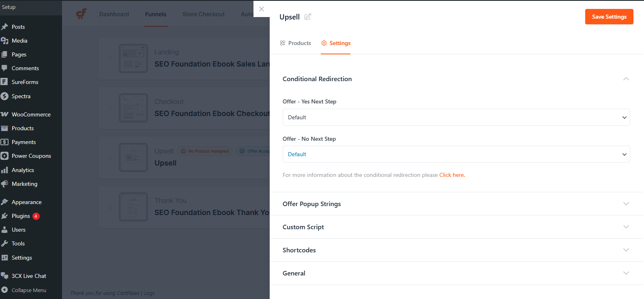This screenshot has height=299, width=644.
Task: Open SureForms in the sidebar
Action: pos(25,82)
